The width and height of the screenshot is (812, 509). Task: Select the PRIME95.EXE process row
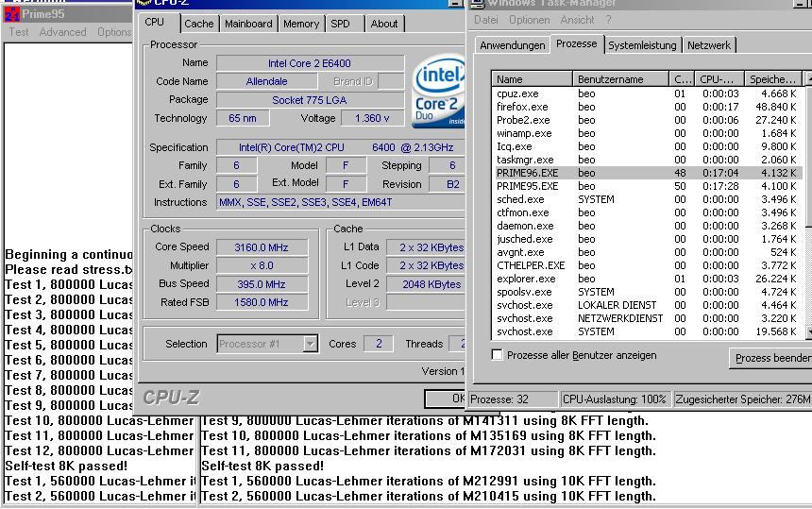pyautogui.click(x=647, y=186)
